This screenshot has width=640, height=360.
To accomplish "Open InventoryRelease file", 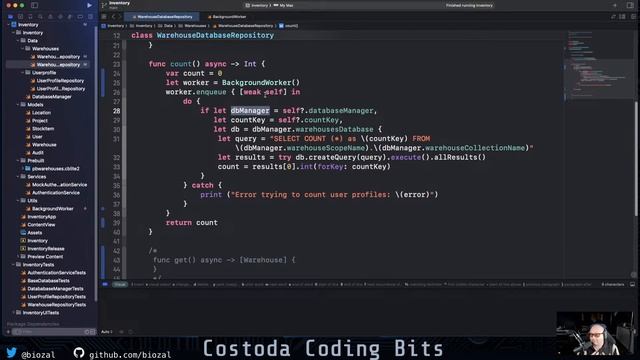I will click(45, 249).
